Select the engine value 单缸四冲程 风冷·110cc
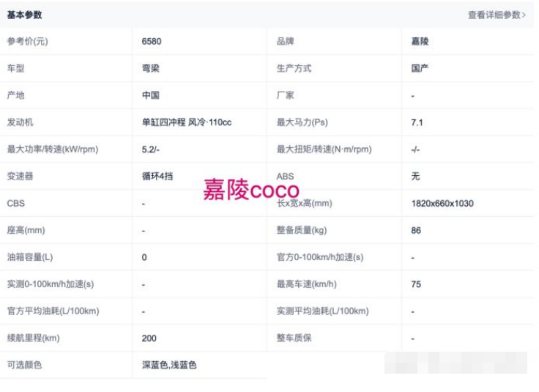Screen dimensions: 539x392 [187, 122]
